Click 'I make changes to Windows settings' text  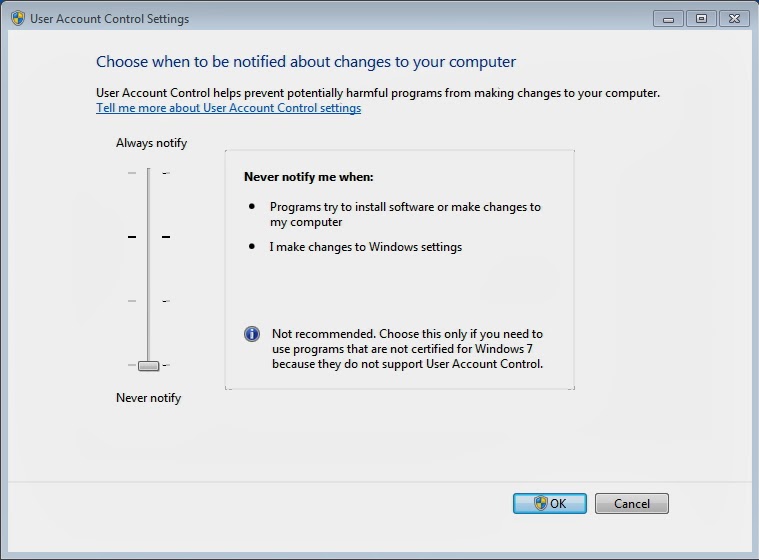pyautogui.click(x=366, y=247)
